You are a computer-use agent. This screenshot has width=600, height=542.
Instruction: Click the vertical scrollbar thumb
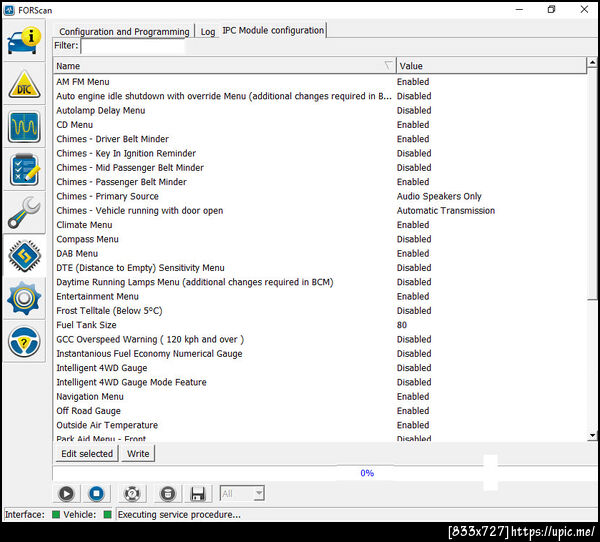click(x=592, y=184)
